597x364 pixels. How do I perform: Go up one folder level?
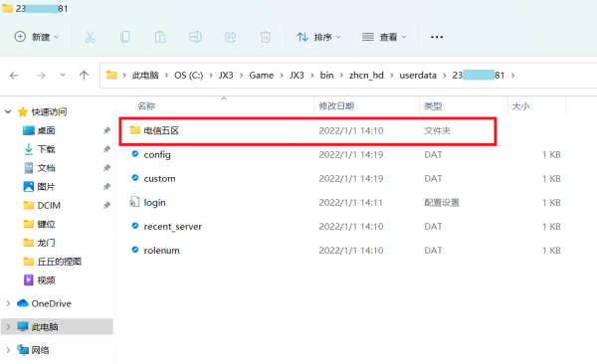[x=84, y=76]
